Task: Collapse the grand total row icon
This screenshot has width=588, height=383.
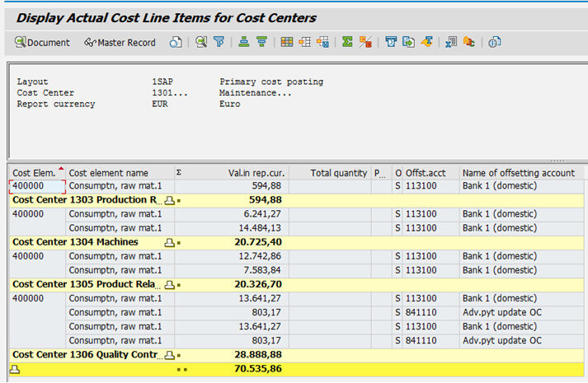Action: (15, 370)
